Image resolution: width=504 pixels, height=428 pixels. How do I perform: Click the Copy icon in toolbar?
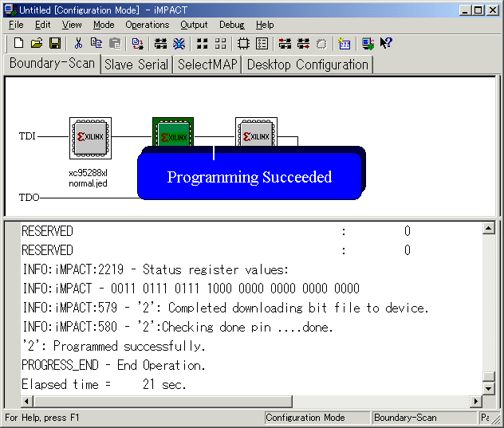point(96,43)
